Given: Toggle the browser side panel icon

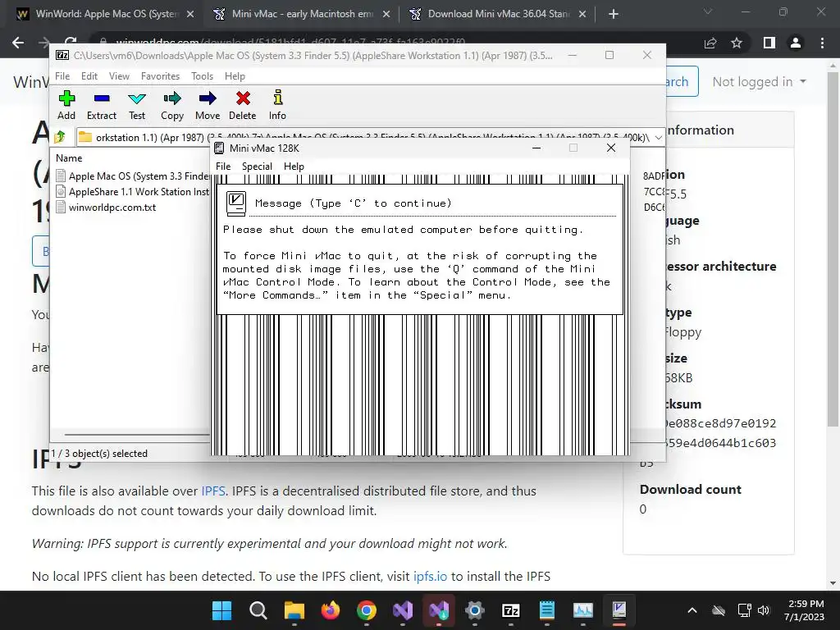Looking at the screenshot, I should coord(769,43).
